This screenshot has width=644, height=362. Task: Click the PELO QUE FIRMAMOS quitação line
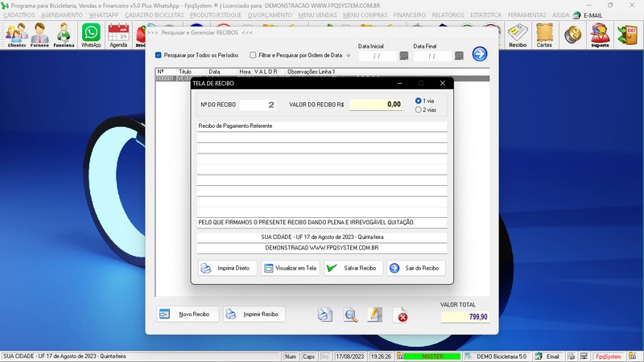[322, 222]
